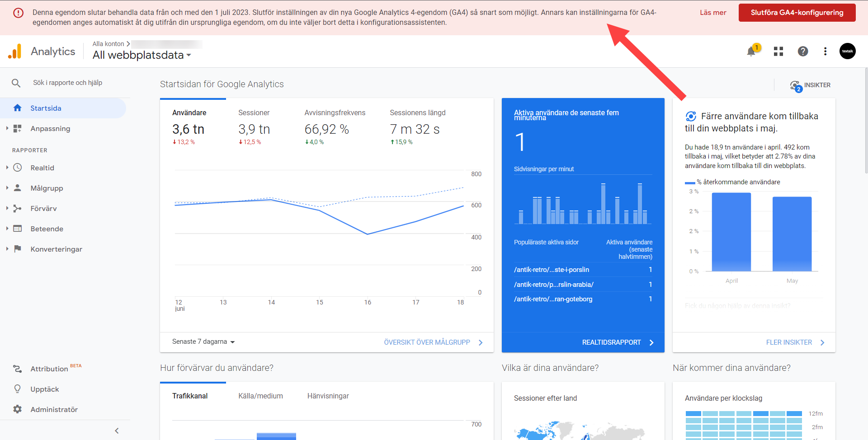Collapse the left sidebar with the chevron
The image size is (868, 440).
coord(117,431)
